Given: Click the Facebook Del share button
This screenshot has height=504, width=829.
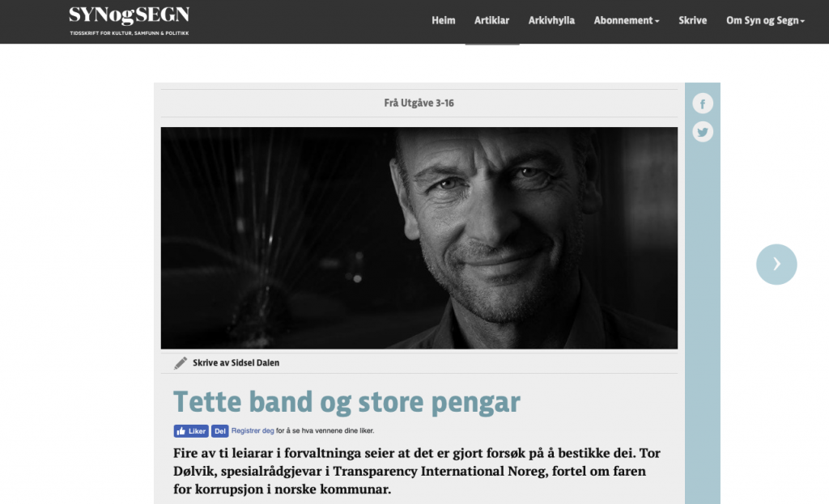Looking at the screenshot, I should tap(220, 431).
